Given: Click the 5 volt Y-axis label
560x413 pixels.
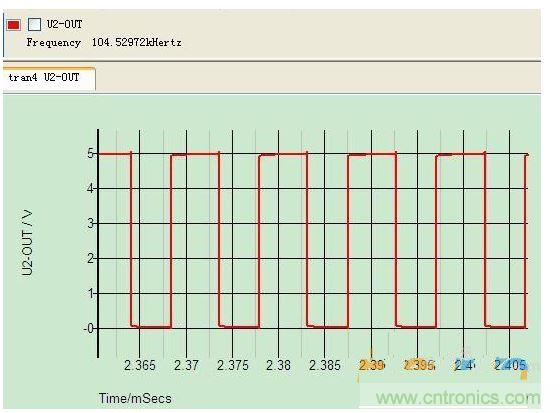Looking at the screenshot, I should (90, 154).
